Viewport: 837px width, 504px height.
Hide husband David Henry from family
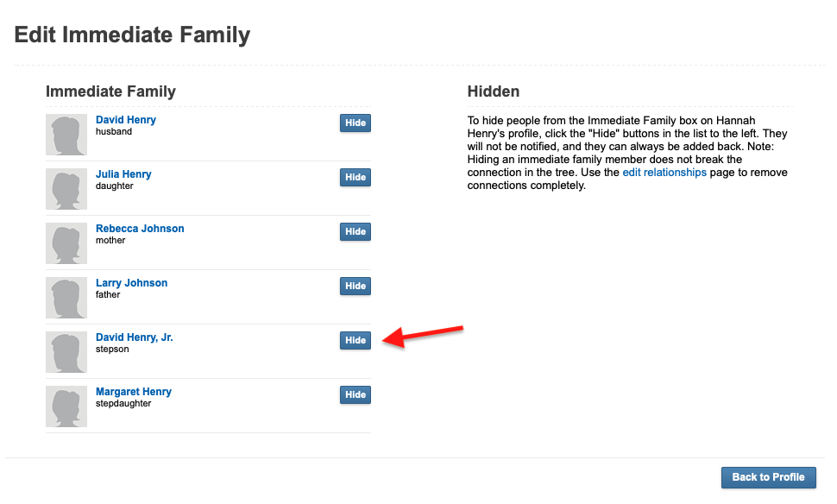coord(356,123)
